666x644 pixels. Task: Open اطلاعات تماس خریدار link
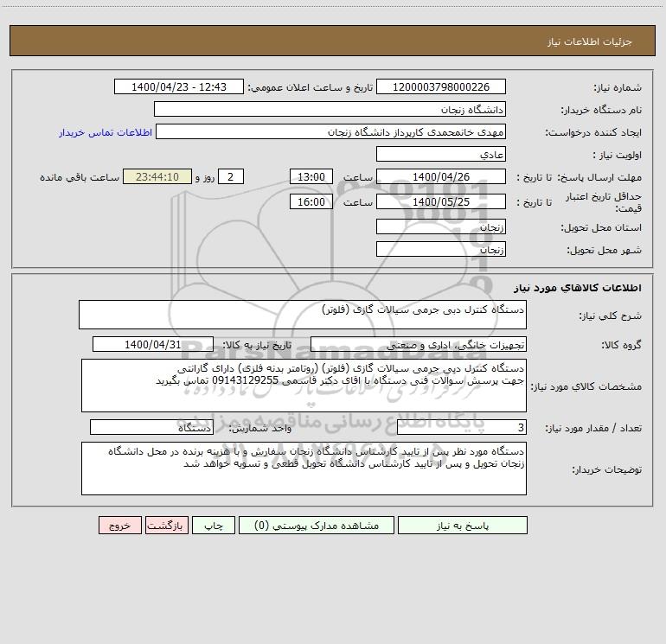pos(106,132)
